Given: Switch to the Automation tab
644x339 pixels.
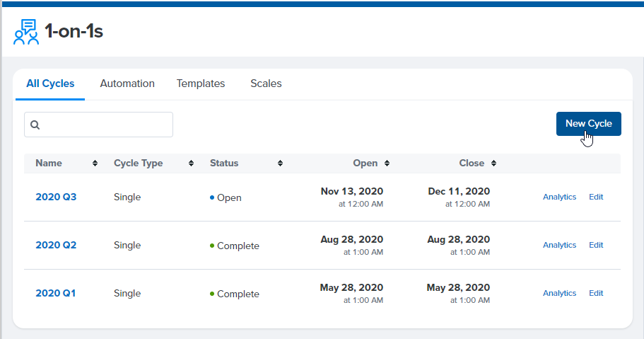Looking at the screenshot, I should pos(127,84).
